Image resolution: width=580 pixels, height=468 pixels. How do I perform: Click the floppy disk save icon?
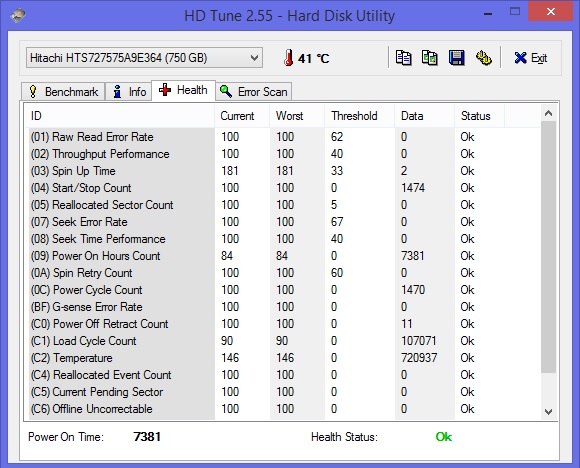(456, 58)
